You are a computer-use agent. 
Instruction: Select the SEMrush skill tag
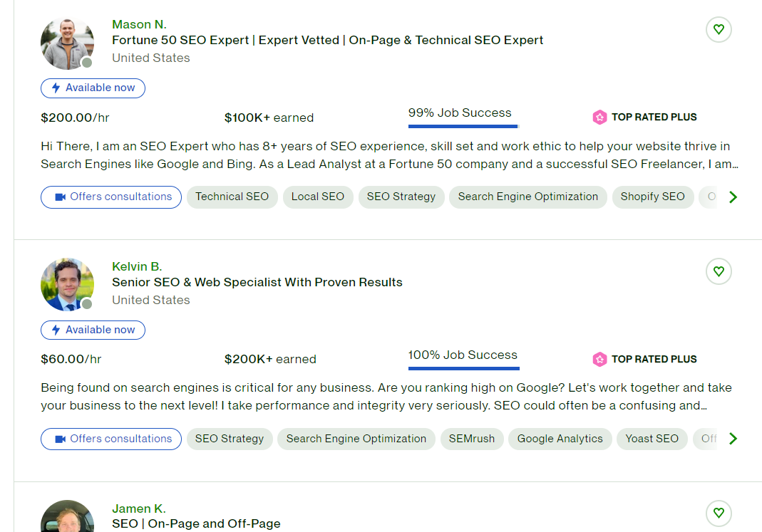click(x=471, y=439)
